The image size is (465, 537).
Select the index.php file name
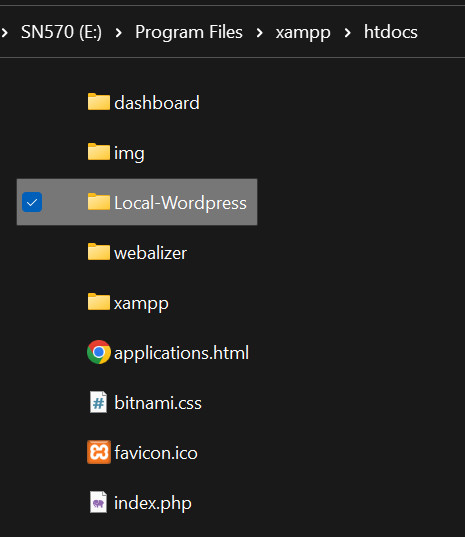[153, 503]
